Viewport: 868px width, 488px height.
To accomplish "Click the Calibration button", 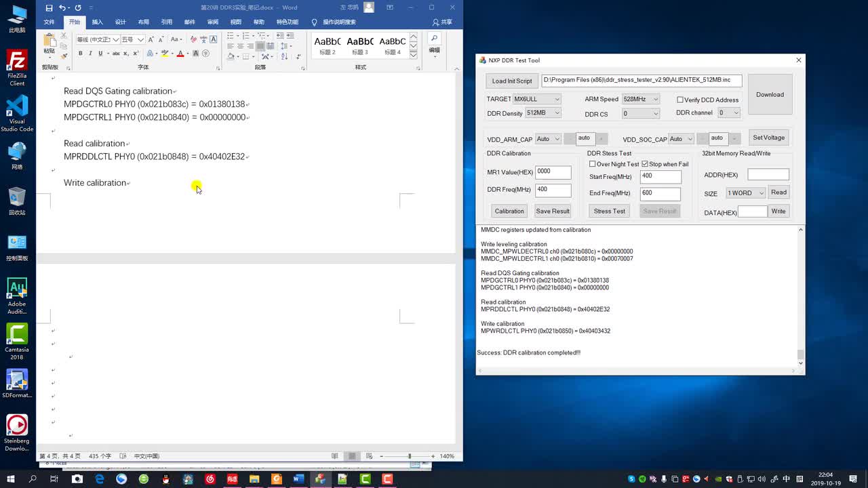I will [x=509, y=211].
